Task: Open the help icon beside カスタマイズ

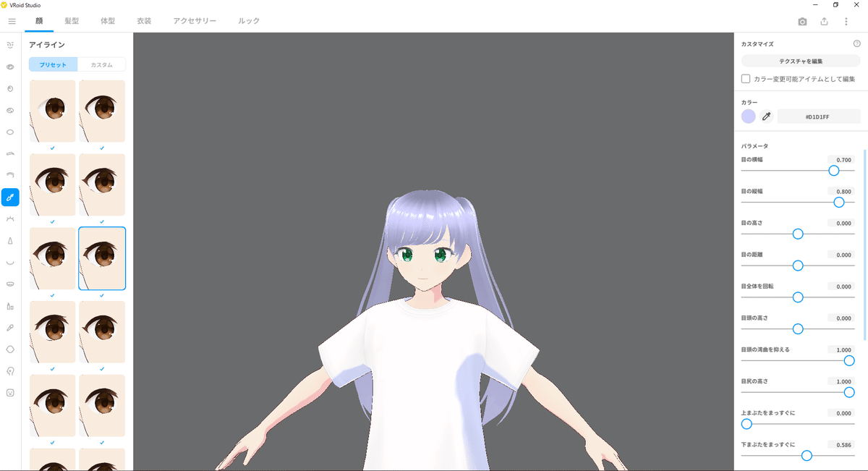Action: 856,44
